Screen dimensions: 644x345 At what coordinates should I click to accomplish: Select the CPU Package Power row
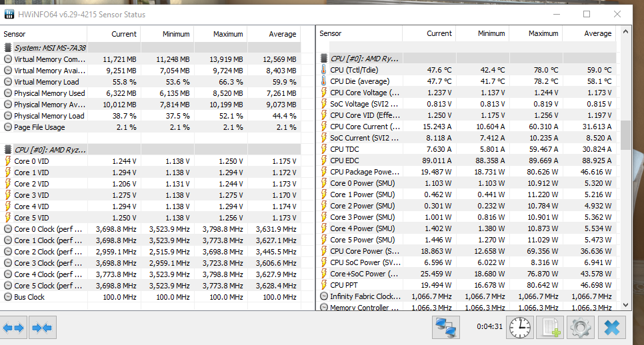tap(467, 171)
